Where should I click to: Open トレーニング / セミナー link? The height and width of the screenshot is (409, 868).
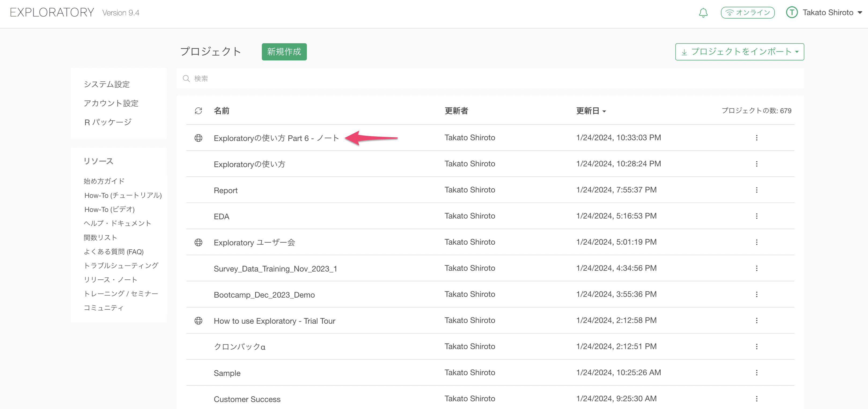click(x=121, y=294)
